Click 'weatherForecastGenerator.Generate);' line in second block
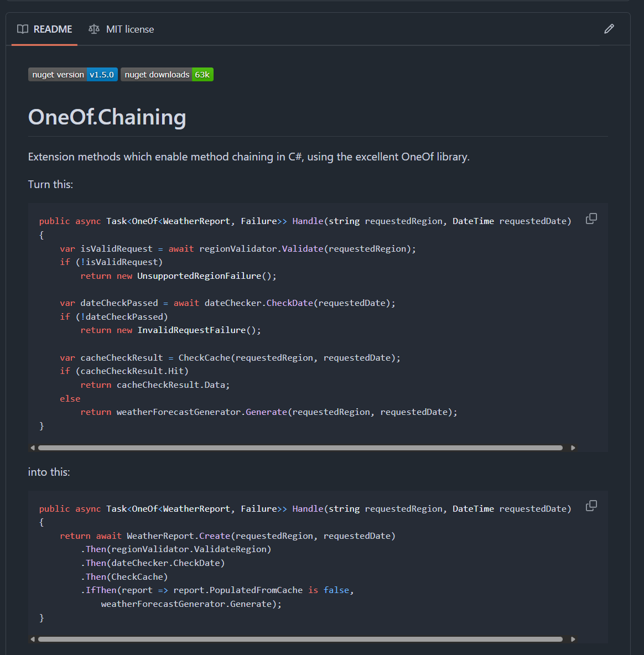 pos(191,604)
